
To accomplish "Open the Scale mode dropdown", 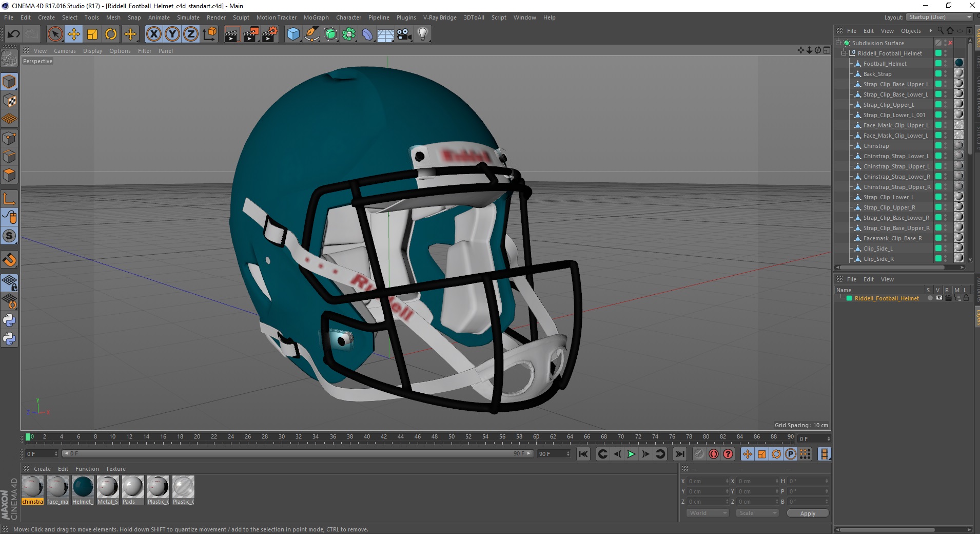I will click(757, 513).
